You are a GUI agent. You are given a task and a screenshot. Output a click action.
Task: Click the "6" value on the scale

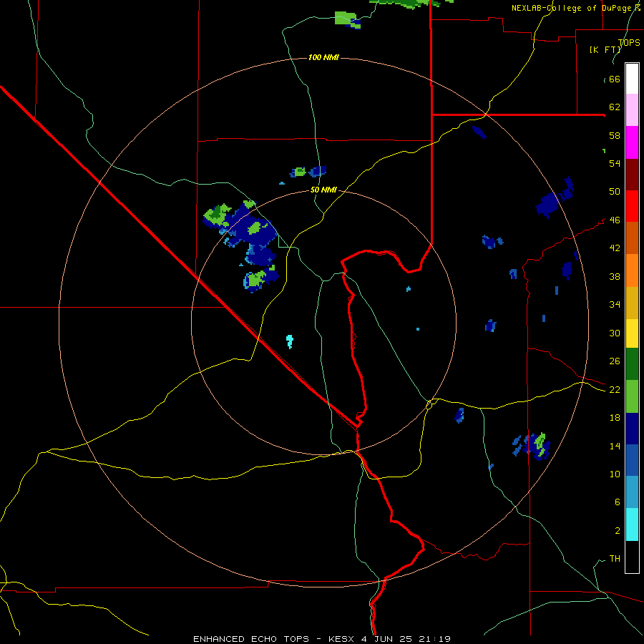click(x=617, y=502)
